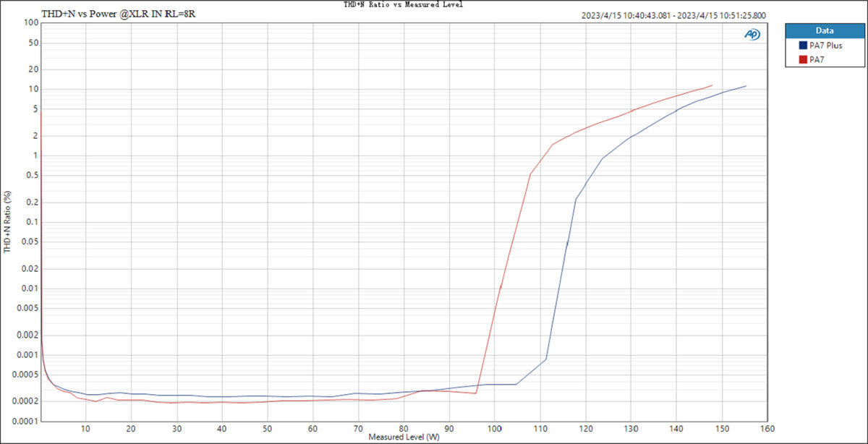Image resolution: width=868 pixels, height=444 pixels.
Task: Click the "THD+N Ratio (%)" vertical axis label
Action: [x=8, y=222]
